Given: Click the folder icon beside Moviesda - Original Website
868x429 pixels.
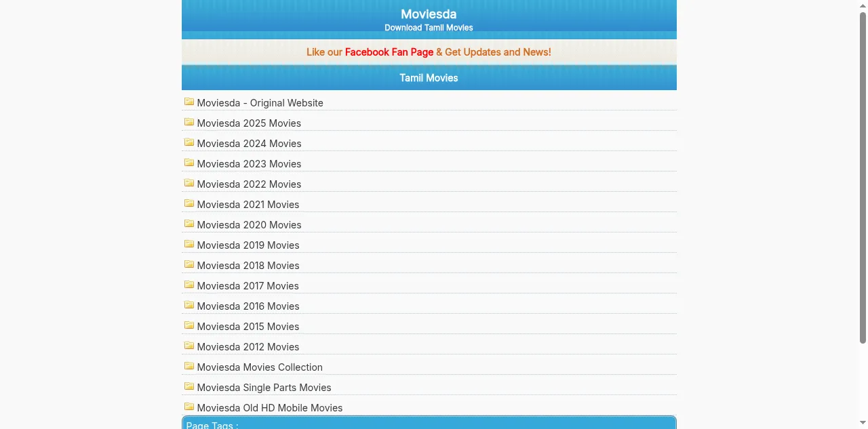Looking at the screenshot, I should click(x=189, y=102).
